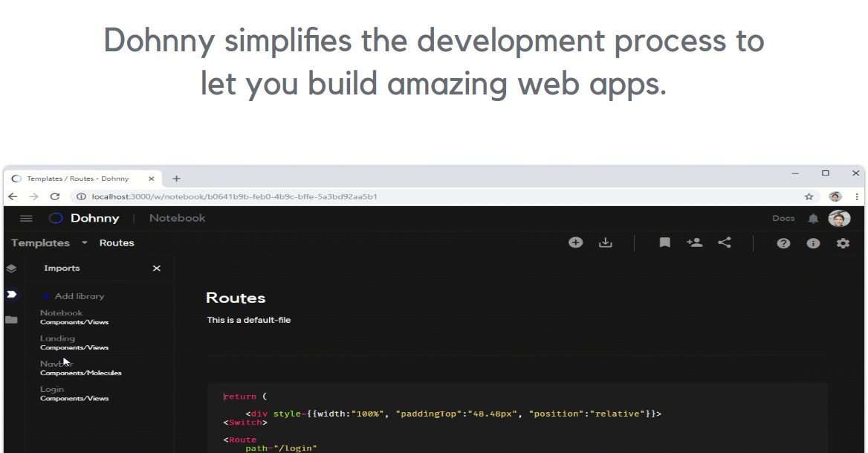Image resolution: width=868 pixels, height=453 pixels.
Task: Click the add circle plus icon
Action: pyautogui.click(x=576, y=242)
